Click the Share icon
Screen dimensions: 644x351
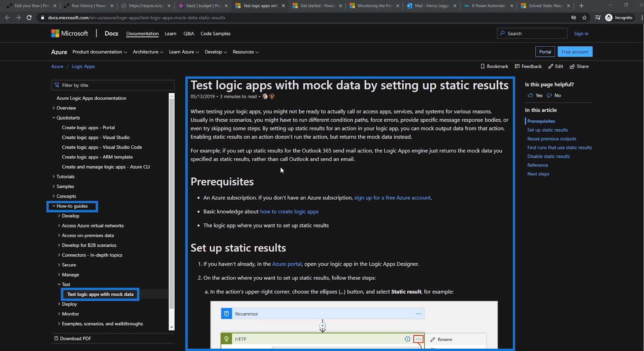pos(572,66)
